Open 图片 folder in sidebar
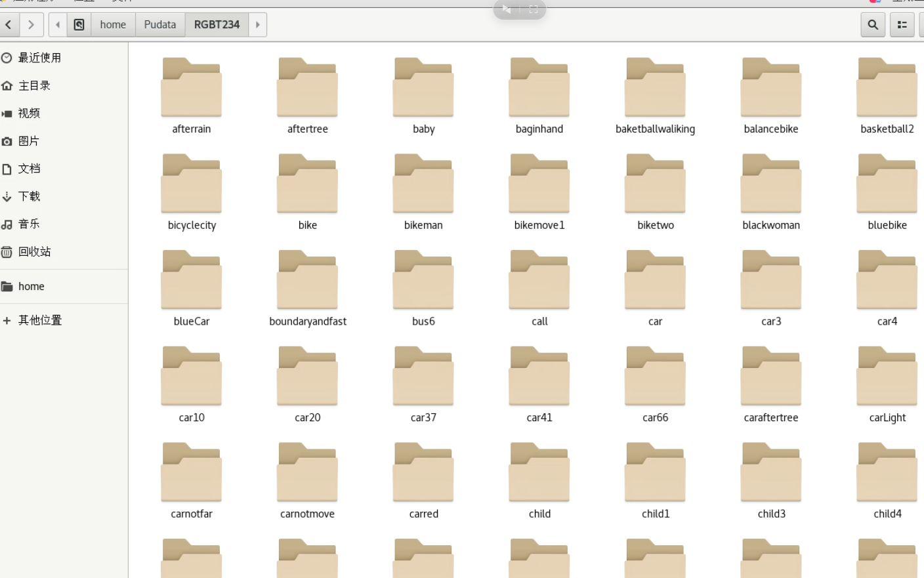The image size is (924, 578). [x=64, y=140]
